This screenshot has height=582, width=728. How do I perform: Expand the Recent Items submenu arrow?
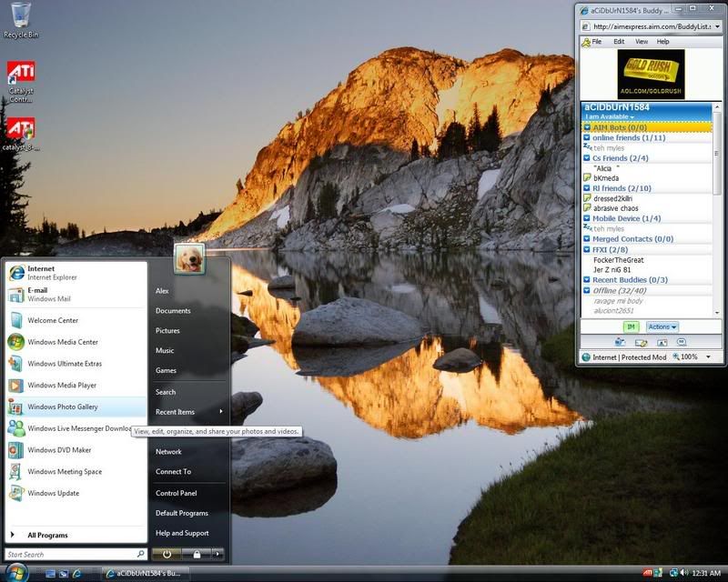pyautogui.click(x=221, y=412)
